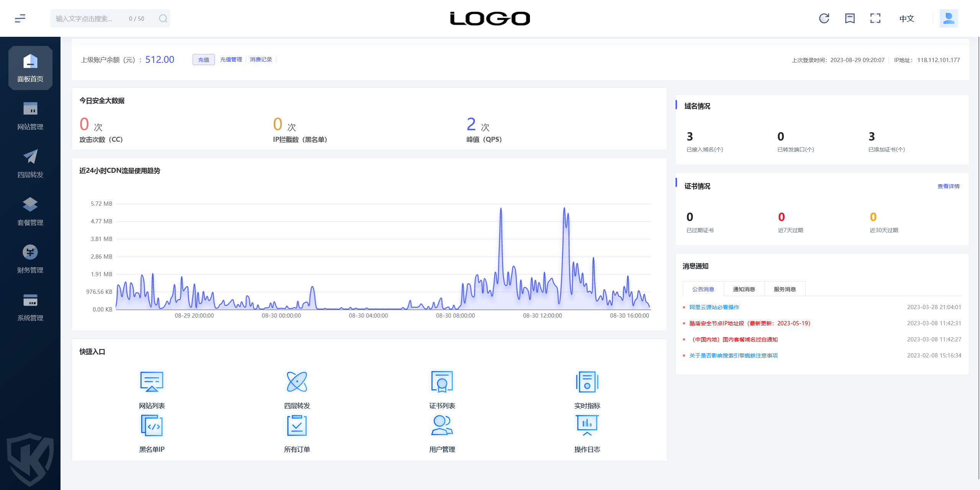This screenshot has height=490, width=980.
Task: Toggle fullscreen mode icon
Action: point(875,18)
